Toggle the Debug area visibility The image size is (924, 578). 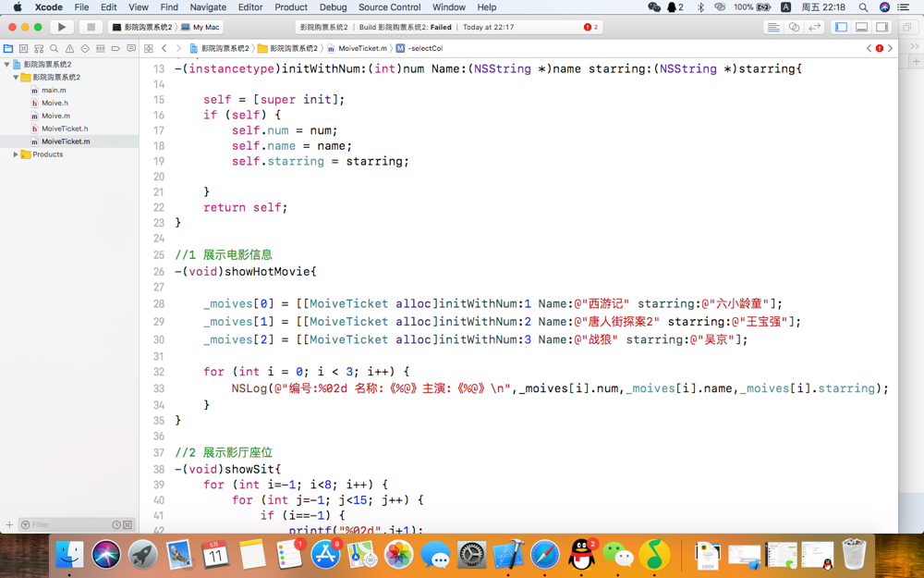(861, 27)
